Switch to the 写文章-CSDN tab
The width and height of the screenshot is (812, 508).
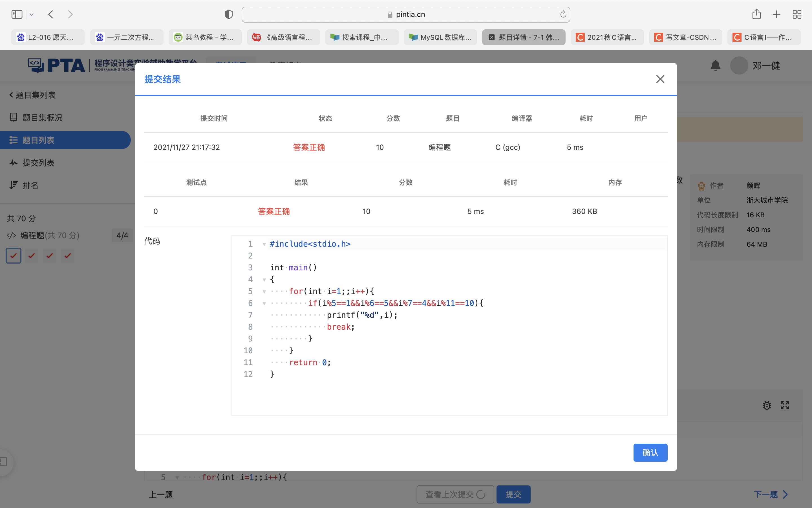pyautogui.click(x=685, y=37)
